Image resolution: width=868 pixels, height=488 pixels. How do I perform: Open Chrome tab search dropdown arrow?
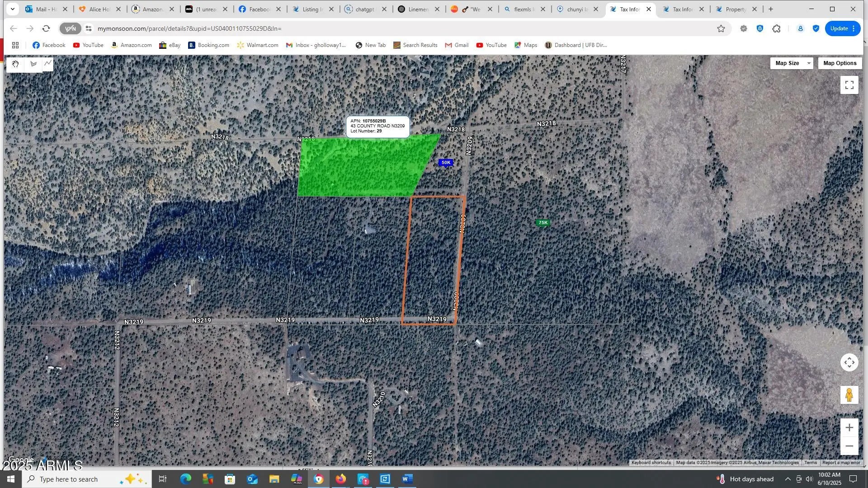(x=13, y=9)
